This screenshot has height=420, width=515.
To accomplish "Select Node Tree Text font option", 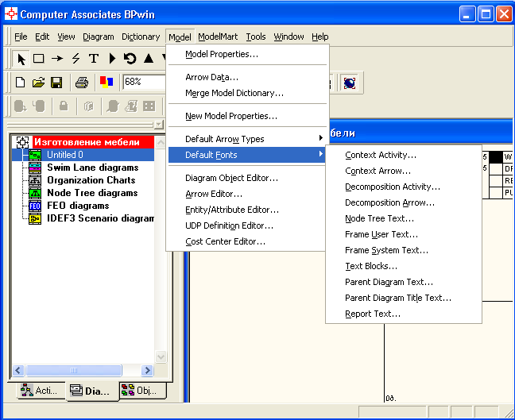I will tap(404, 218).
